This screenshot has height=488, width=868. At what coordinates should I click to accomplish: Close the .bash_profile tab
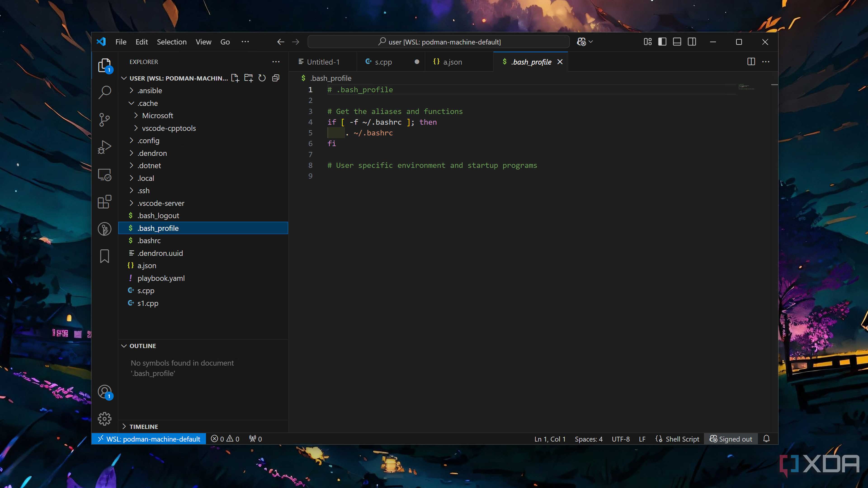tap(560, 62)
